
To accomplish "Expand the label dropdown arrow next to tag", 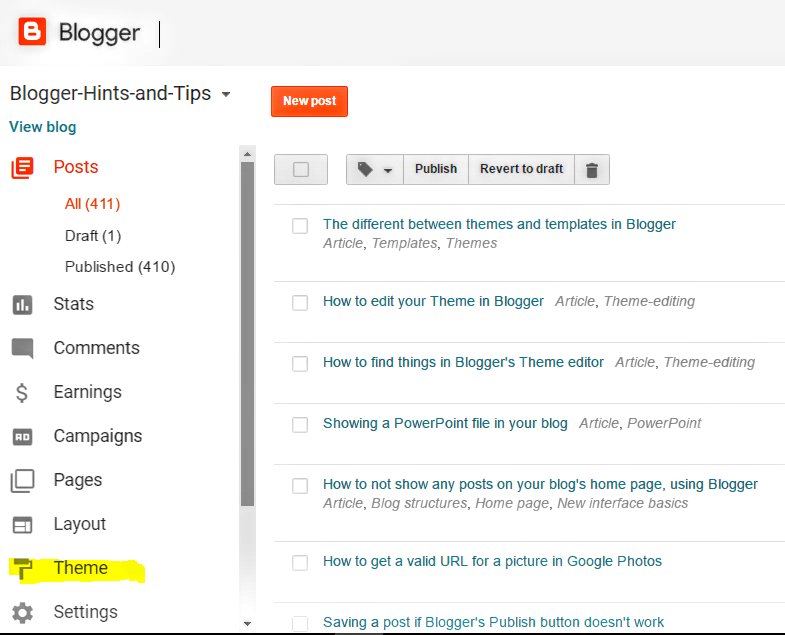I will pos(388,170).
